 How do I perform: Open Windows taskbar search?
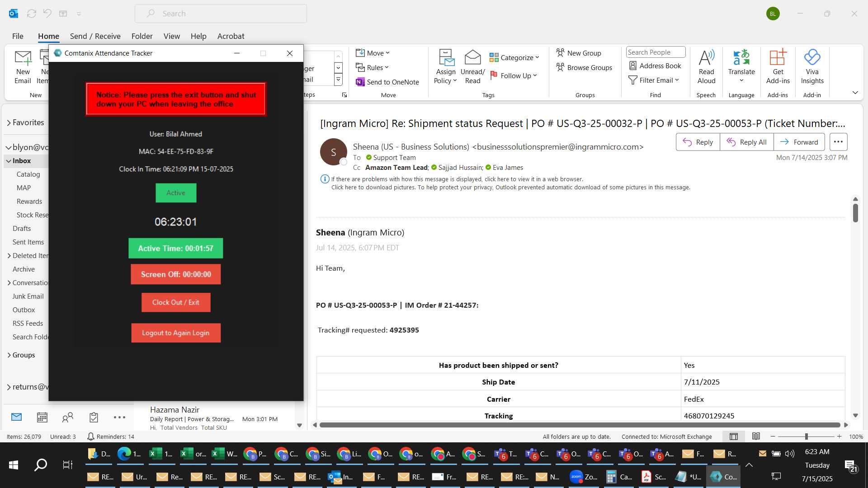(x=41, y=465)
